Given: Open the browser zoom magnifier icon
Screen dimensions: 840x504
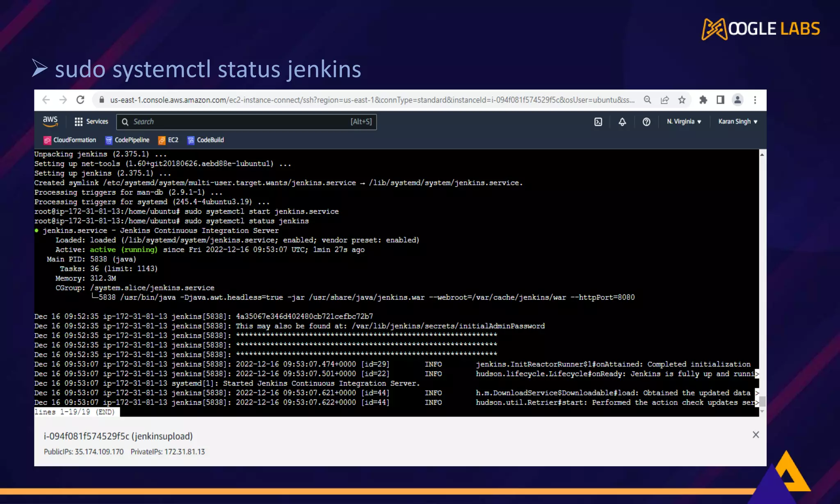Looking at the screenshot, I should [x=647, y=100].
